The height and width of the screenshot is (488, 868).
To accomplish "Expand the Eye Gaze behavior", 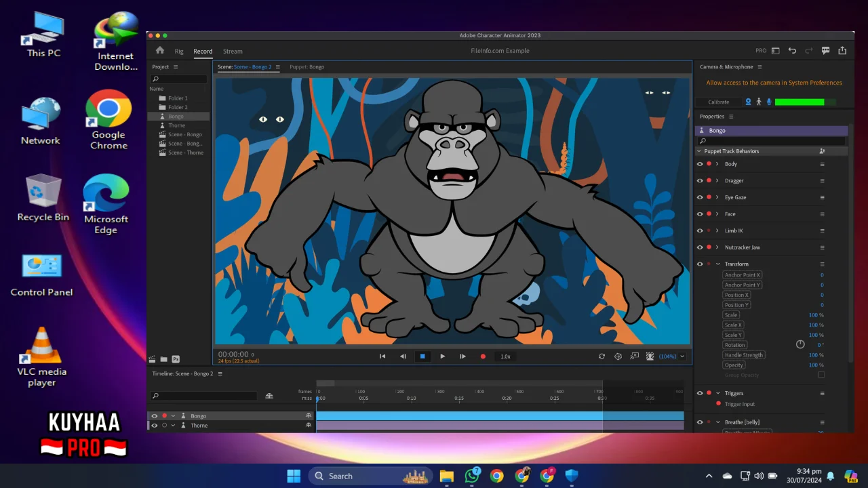I will (x=717, y=197).
